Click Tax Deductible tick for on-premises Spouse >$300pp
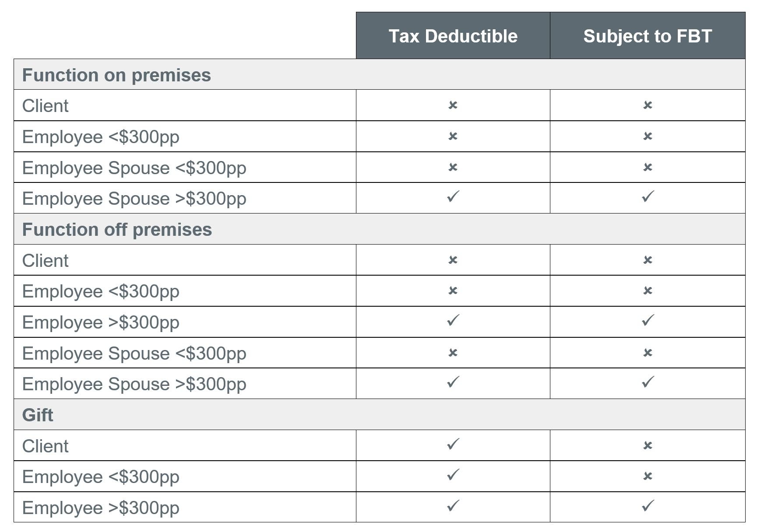Viewport: 757px width, 532px height. pyautogui.click(x=453, y=196)
